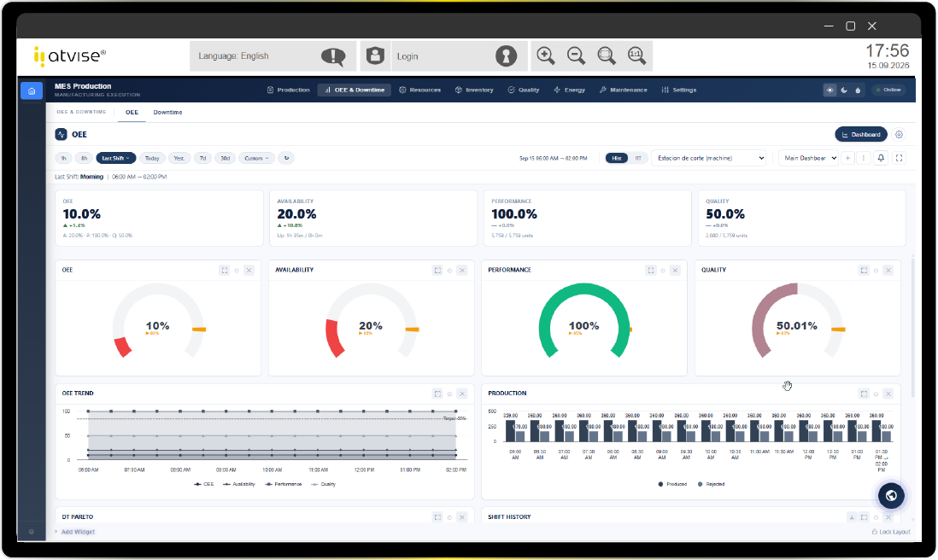Add a new dashboard with plus icon
This screenshot has width=938, height=560.
point(847,159)
